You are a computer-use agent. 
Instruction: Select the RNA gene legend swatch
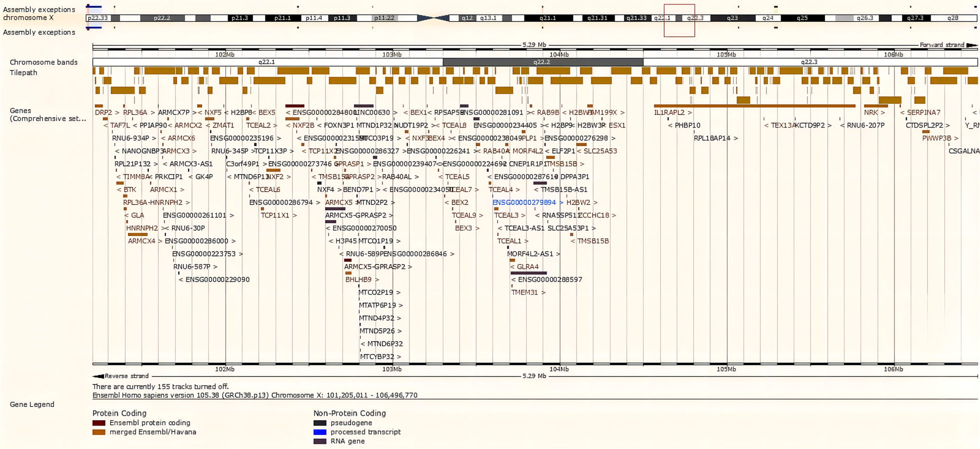(x=320, y=441)
